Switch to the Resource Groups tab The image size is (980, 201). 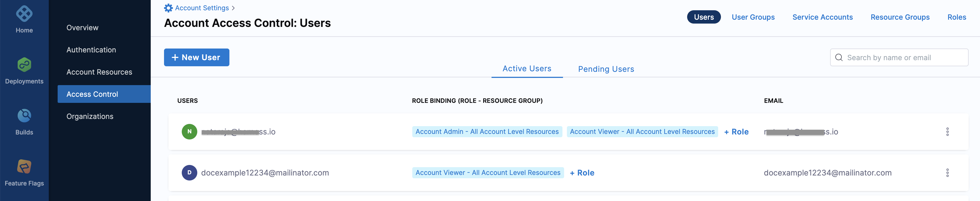click(x=900, y=17)
